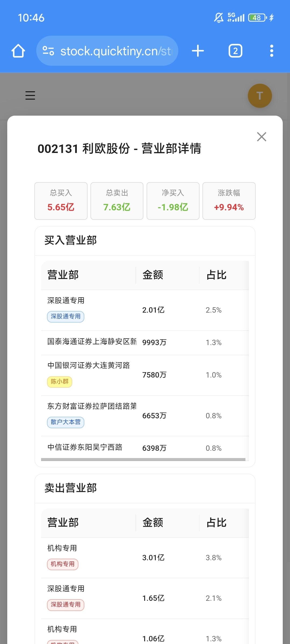Tap the 涨跌幅 +9.94% stat card
The width and height of the screenshot is (290, 644).
coord(229,201)
